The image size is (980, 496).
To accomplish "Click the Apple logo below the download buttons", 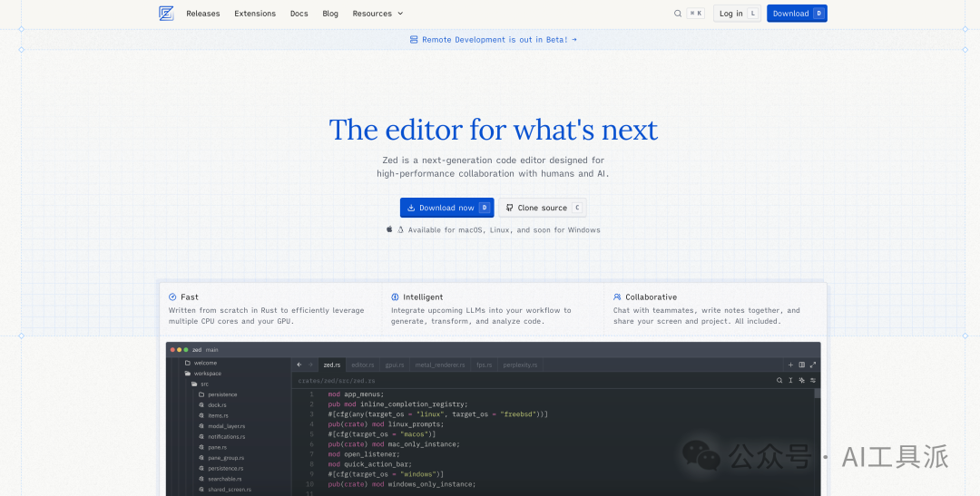I will tap(389, 229).
